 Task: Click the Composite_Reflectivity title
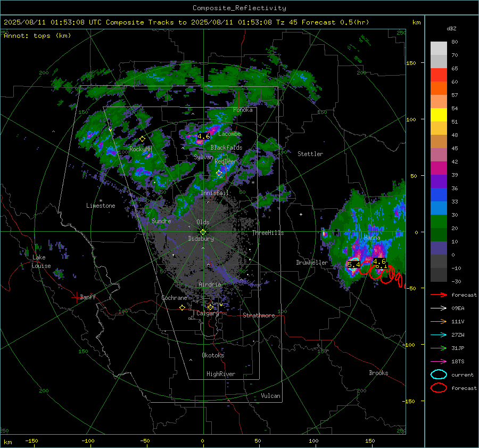coord(239,8)
